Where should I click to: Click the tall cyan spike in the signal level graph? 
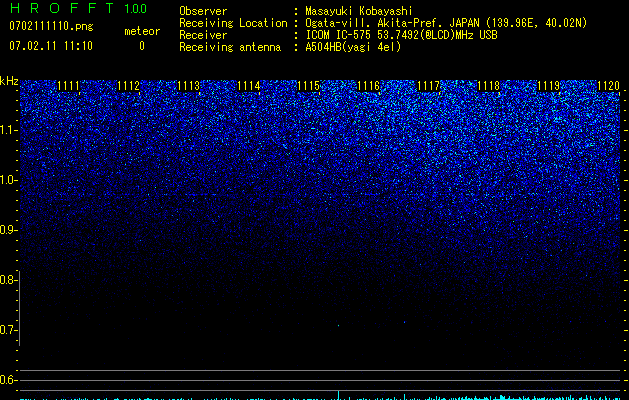tap(339, 395)
